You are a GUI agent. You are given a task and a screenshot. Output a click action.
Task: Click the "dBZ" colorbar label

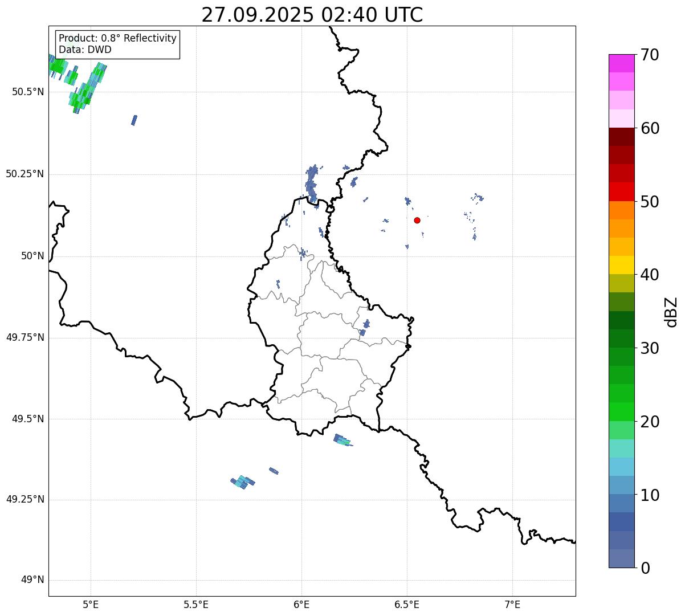point(671,311)
